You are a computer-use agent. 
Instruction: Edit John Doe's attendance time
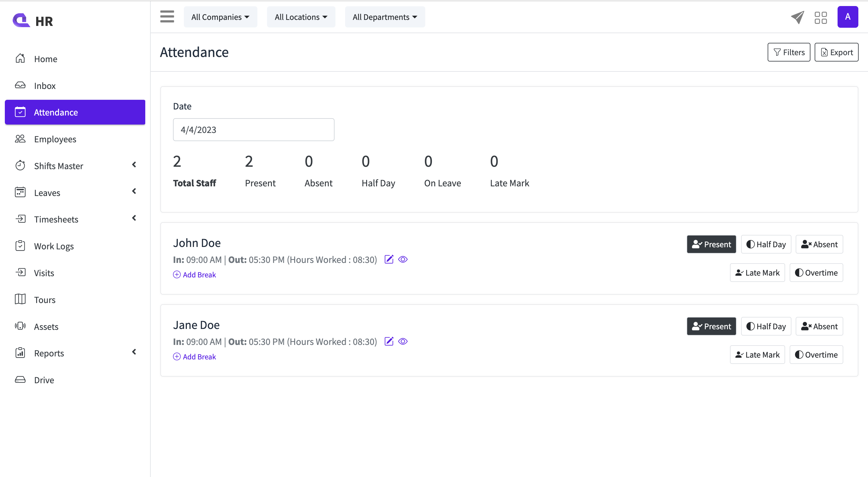389,259
